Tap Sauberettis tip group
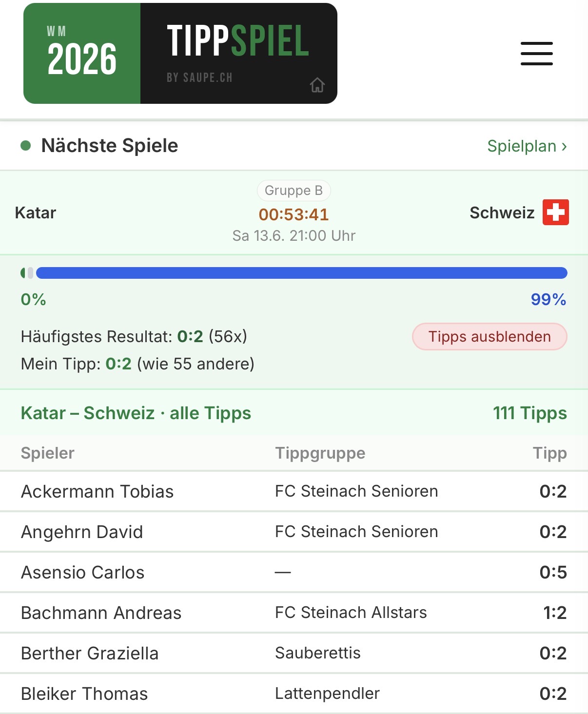Viewport: 588px width, 714px height. click(318, 653)
